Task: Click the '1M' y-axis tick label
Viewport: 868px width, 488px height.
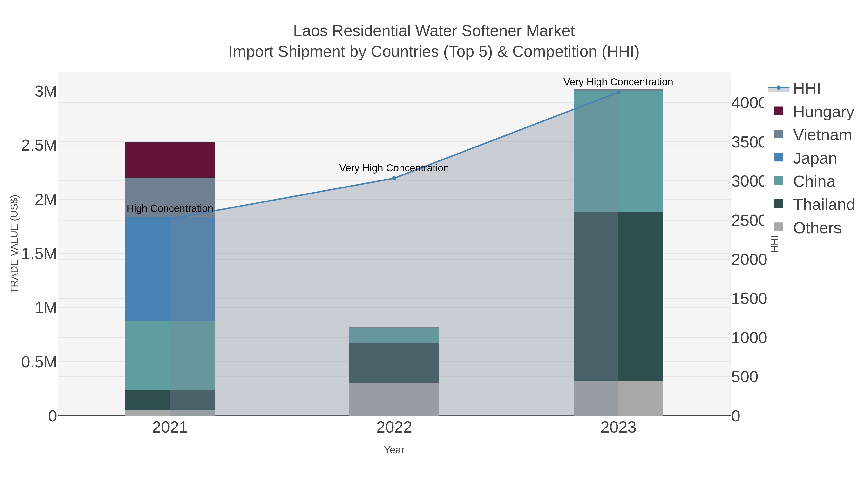Action: [46, 308]
